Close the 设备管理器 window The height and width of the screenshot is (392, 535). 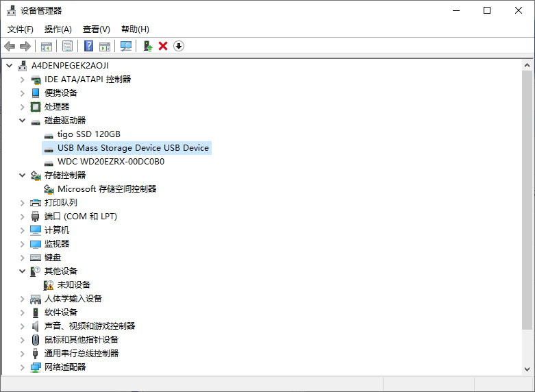tap(519, 10)
